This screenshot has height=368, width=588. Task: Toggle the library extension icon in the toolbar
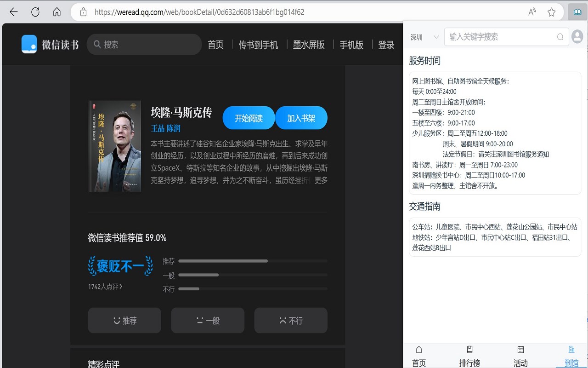click(x=577, y=12)
